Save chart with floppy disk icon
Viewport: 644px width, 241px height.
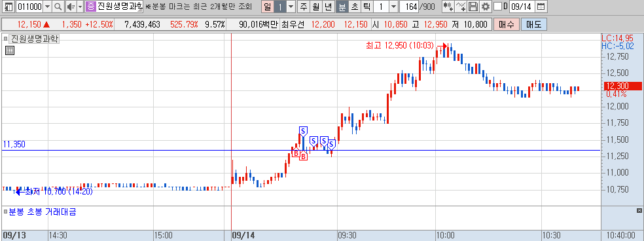coord(473,7)
